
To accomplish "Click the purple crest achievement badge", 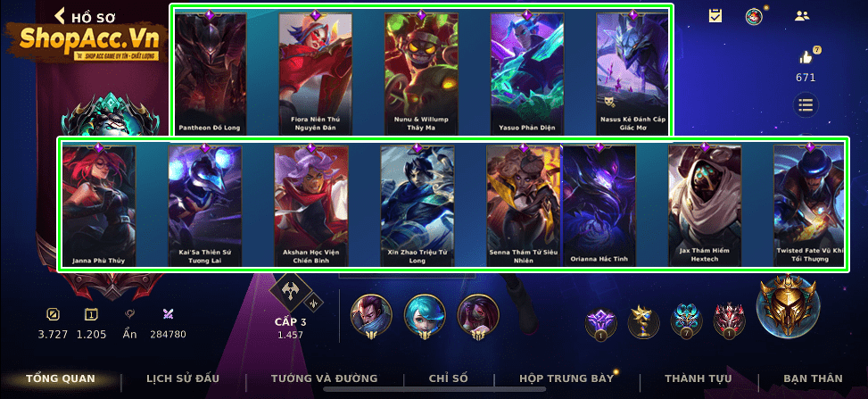I will pyautogui.click(x=601, y=322).
